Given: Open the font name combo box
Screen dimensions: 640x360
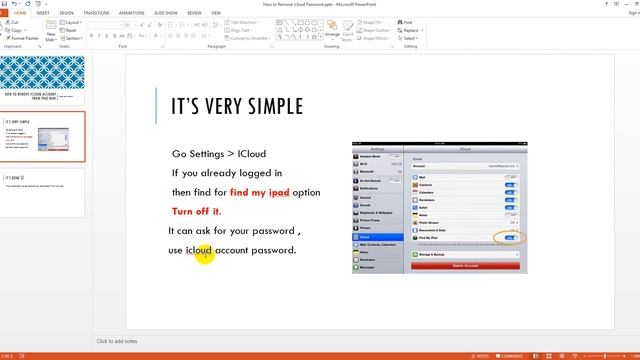Looking at the screenshot, I should pyautogui.click(x=105, y=25).
